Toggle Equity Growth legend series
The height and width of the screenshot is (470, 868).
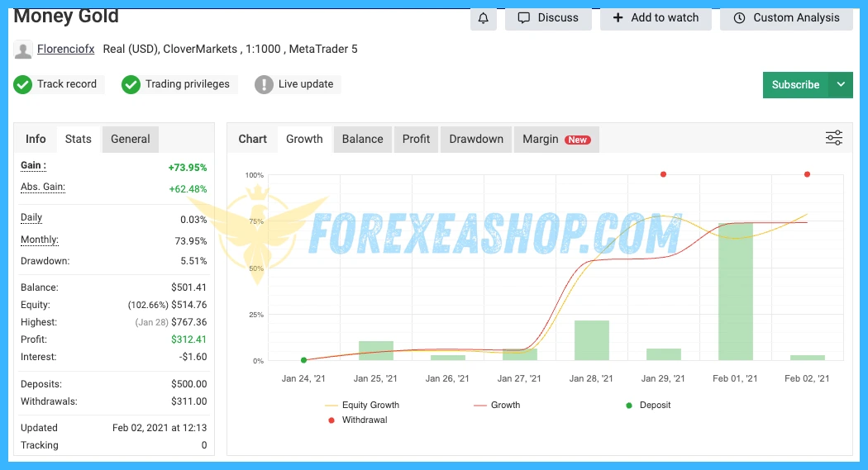pos(363,406)
